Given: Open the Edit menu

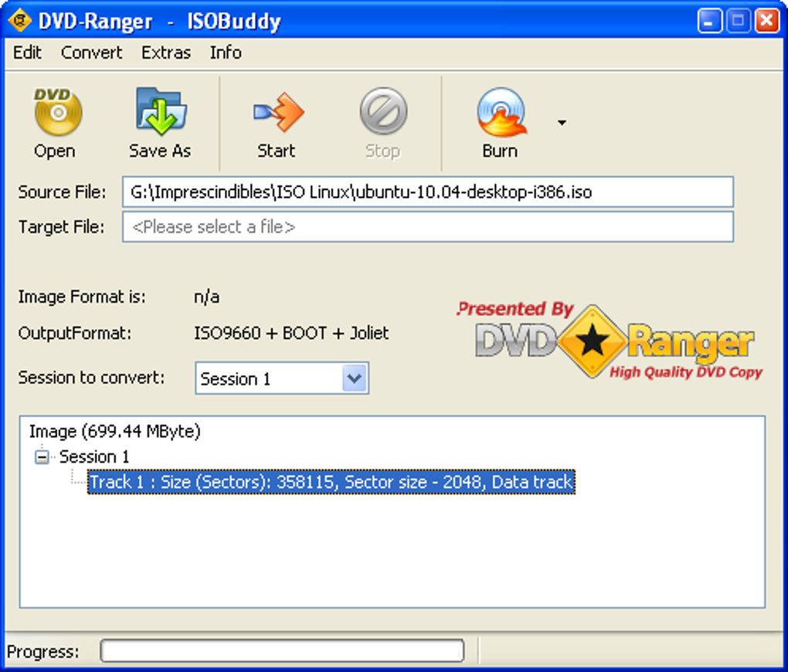Looking at the screenshot, I should coord(27,53).
